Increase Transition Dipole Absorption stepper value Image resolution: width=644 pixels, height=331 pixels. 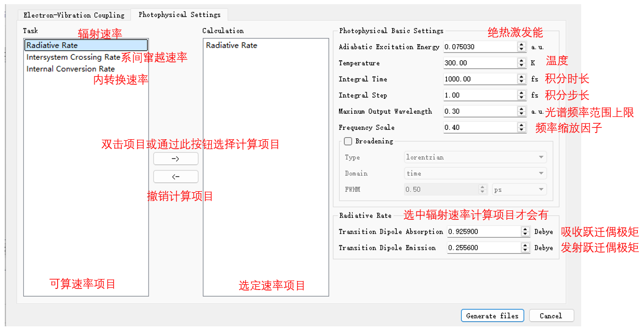(525, 229)
